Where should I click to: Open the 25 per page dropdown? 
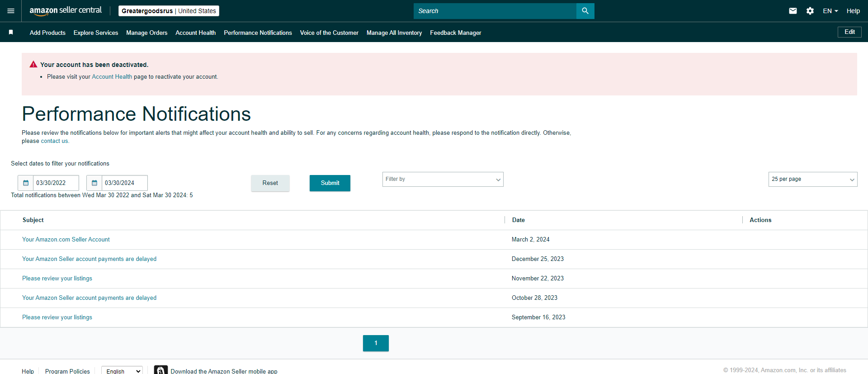point(813,179)
